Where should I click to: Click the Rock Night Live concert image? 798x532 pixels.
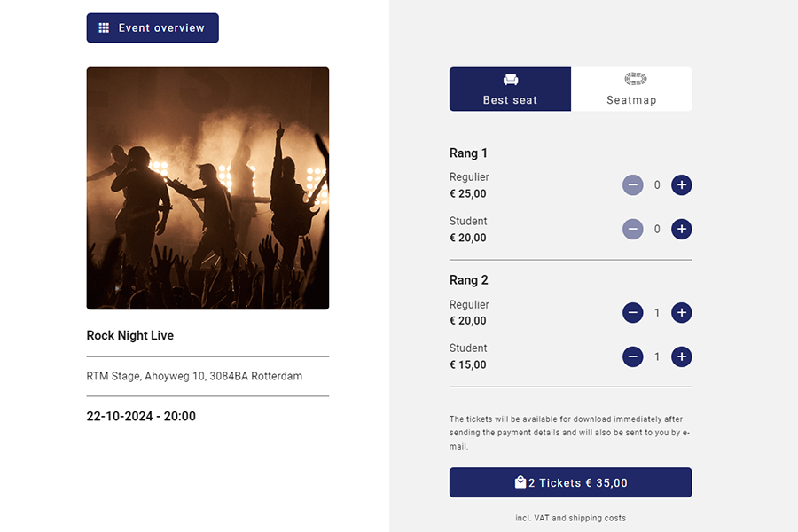pyautogui.click(x=207, y=189)
